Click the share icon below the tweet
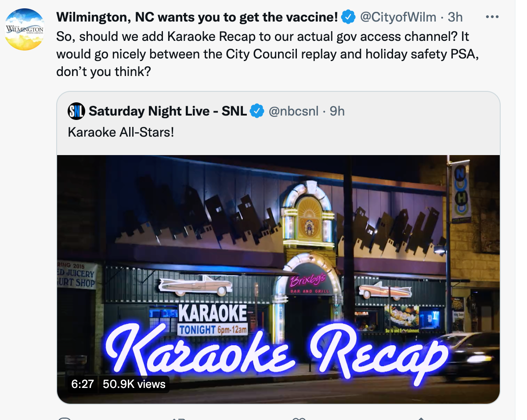The height and width of the screenshot is (420, 527). click(420, 418)
